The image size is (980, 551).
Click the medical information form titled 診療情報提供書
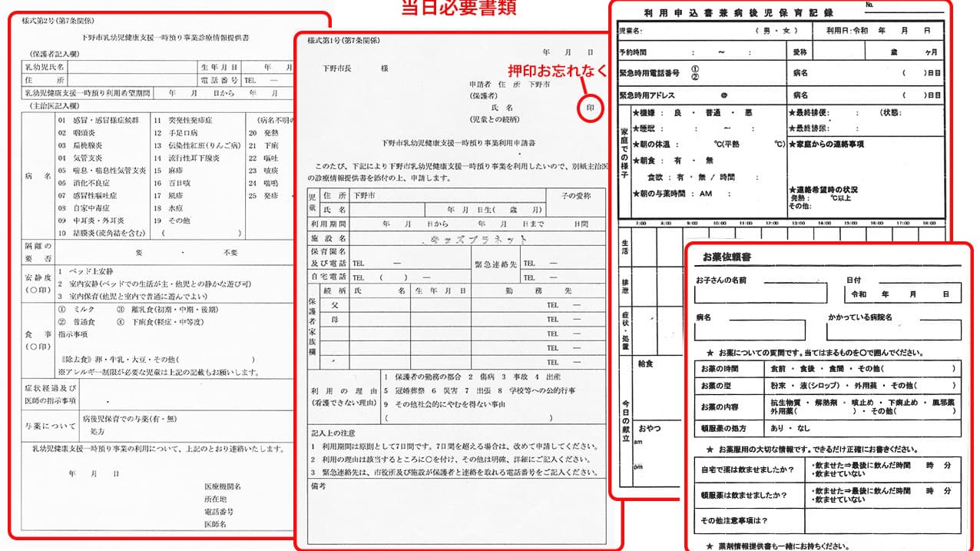point(151,274)
